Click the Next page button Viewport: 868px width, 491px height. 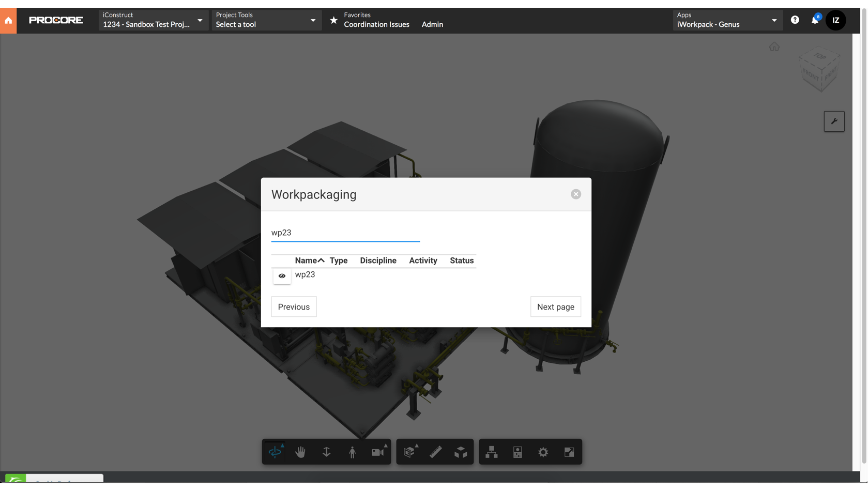(555, 306)
